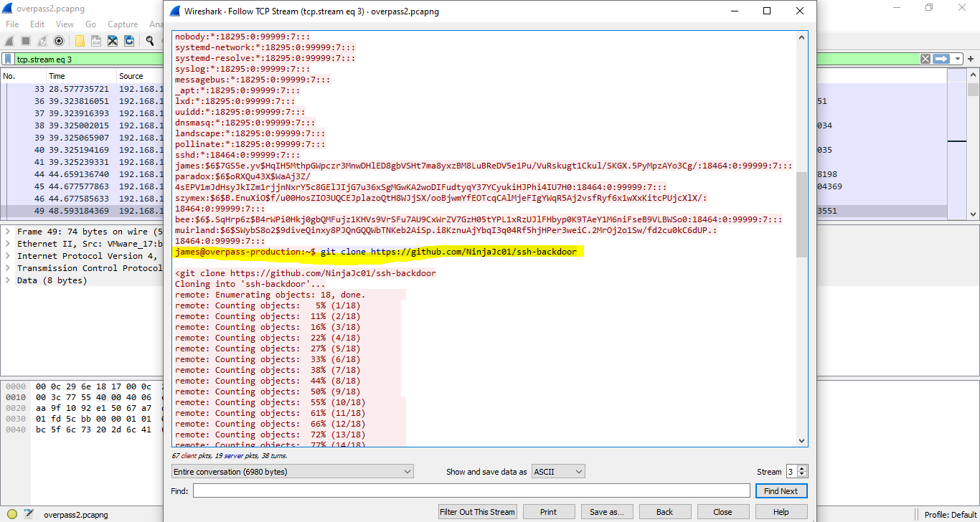Click Profile: Default in status bar
The image size is (980, 522).
951,514
